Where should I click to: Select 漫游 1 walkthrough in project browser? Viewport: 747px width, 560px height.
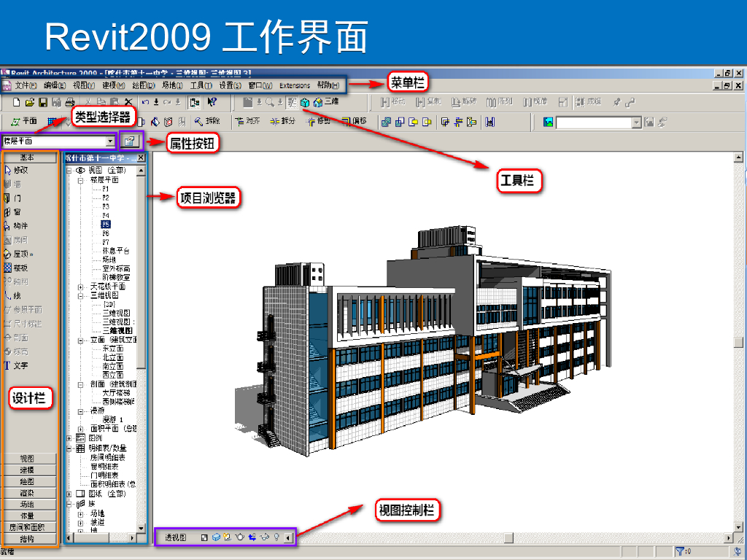click(x=113, y=419)
